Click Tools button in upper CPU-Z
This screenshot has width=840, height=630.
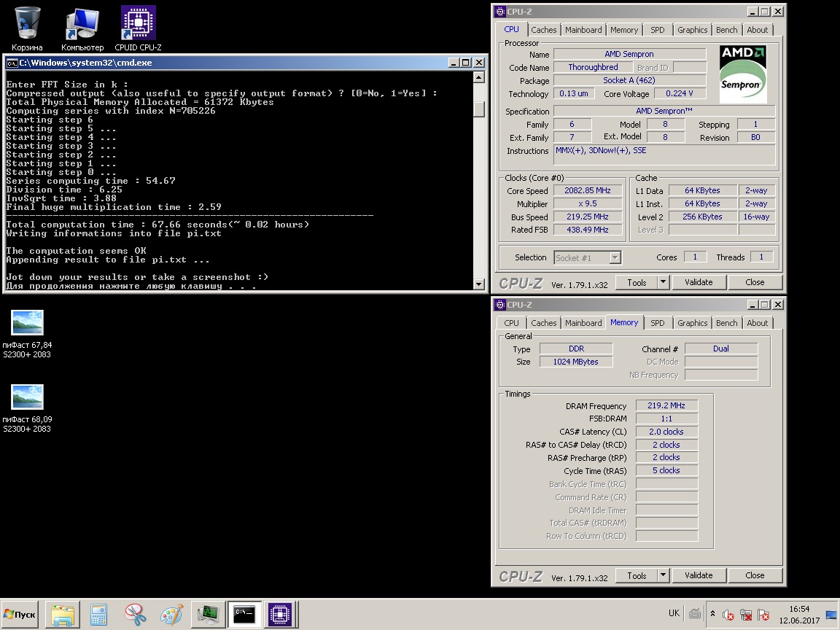click(x=637, y=282)
